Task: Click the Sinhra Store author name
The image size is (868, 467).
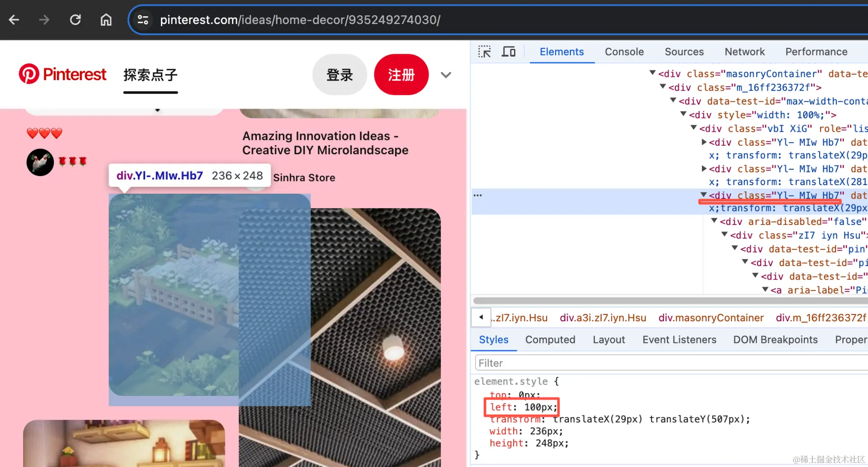Action: pyautogui.click(x=304, y=178)
